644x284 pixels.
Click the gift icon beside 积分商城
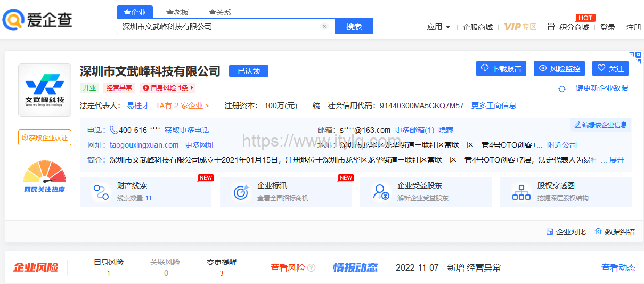pos(551,27)
